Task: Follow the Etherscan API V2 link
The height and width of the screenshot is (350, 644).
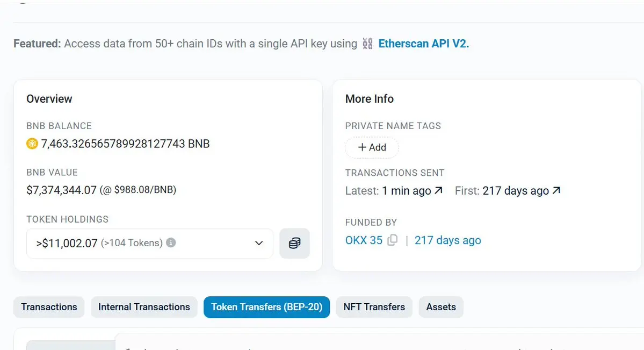Action: click(x=423, y=44)
